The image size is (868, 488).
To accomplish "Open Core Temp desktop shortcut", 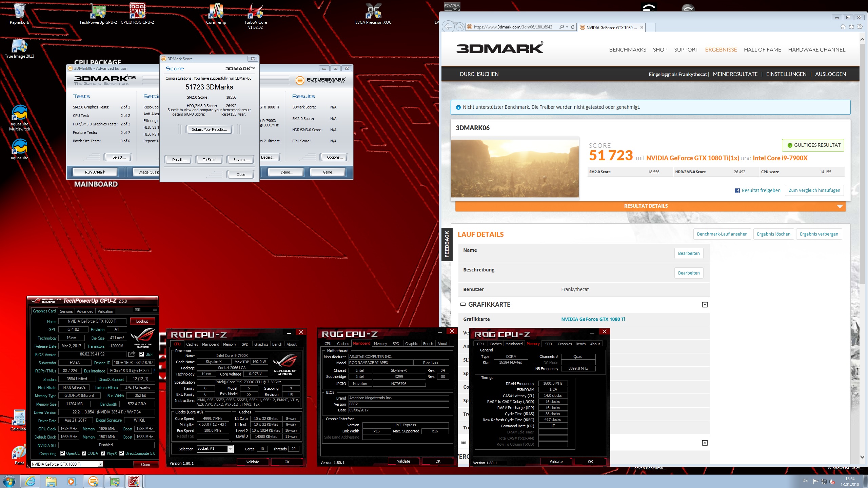I will pos(216,14).
